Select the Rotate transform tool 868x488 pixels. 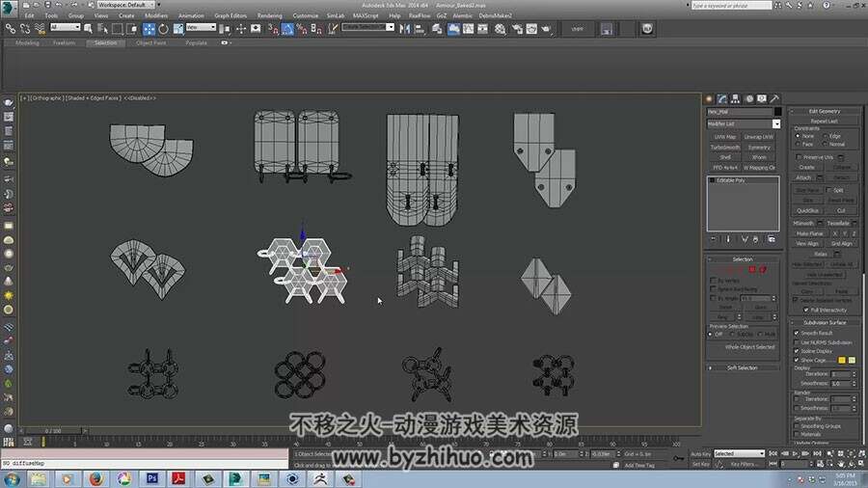tap(163, 29)
